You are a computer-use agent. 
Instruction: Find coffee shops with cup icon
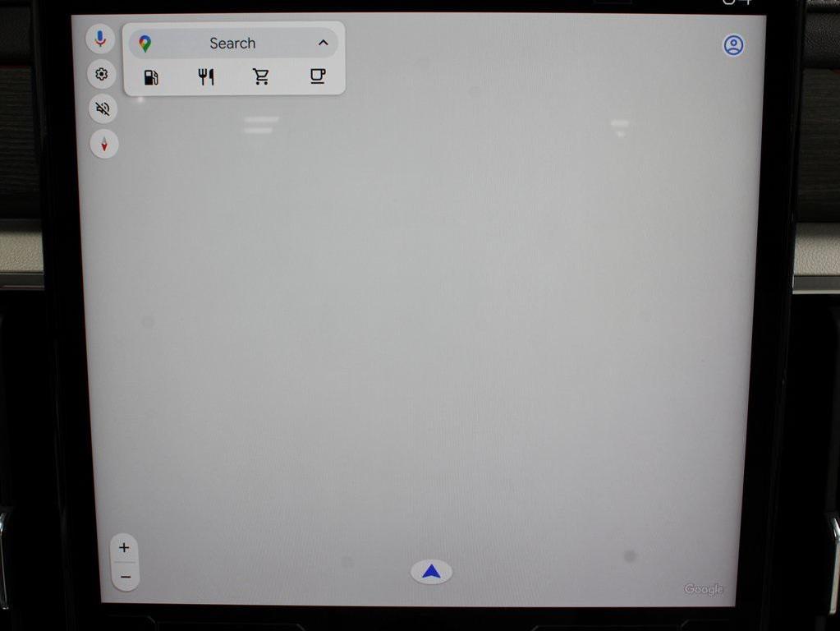coord(317,76)
